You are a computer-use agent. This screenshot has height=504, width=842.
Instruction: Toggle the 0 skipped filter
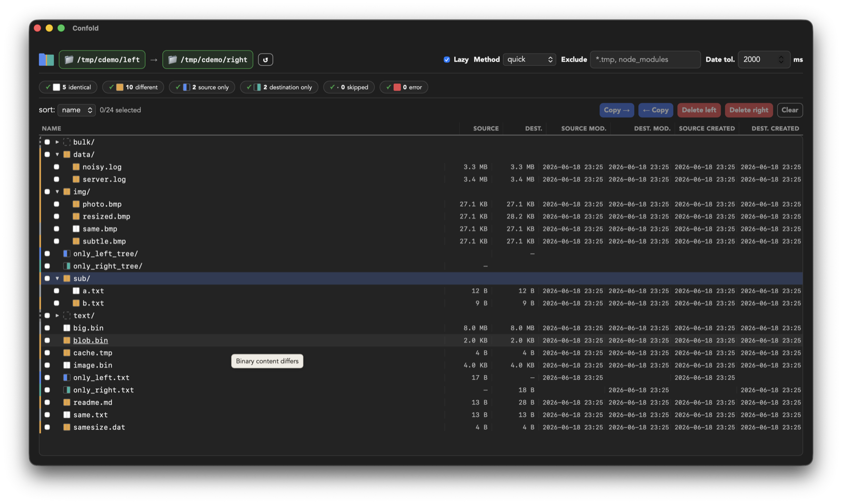349,87
